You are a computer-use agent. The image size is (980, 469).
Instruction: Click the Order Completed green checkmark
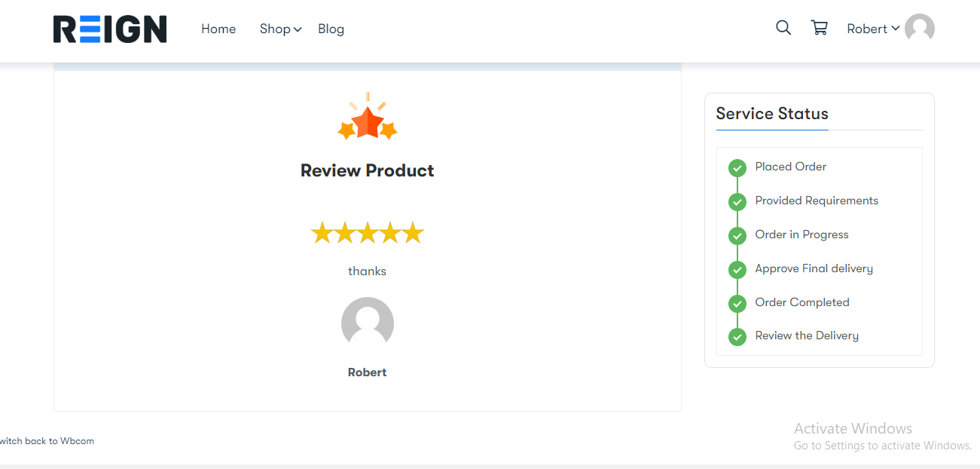point(737,303)
